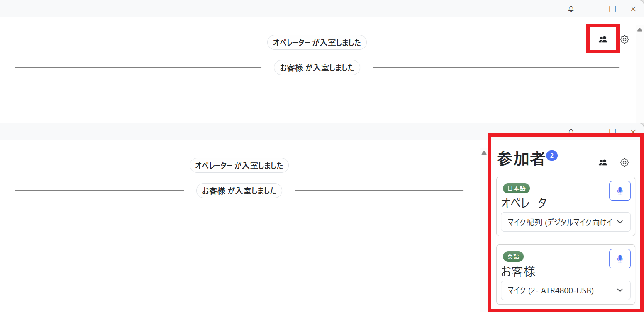Click the participant count badge showing 2

pos(552,156)
